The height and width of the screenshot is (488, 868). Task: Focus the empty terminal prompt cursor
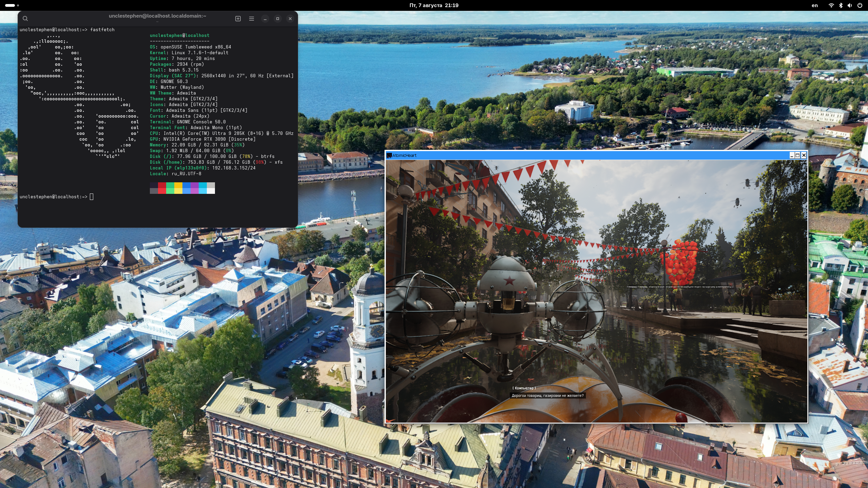92,197
